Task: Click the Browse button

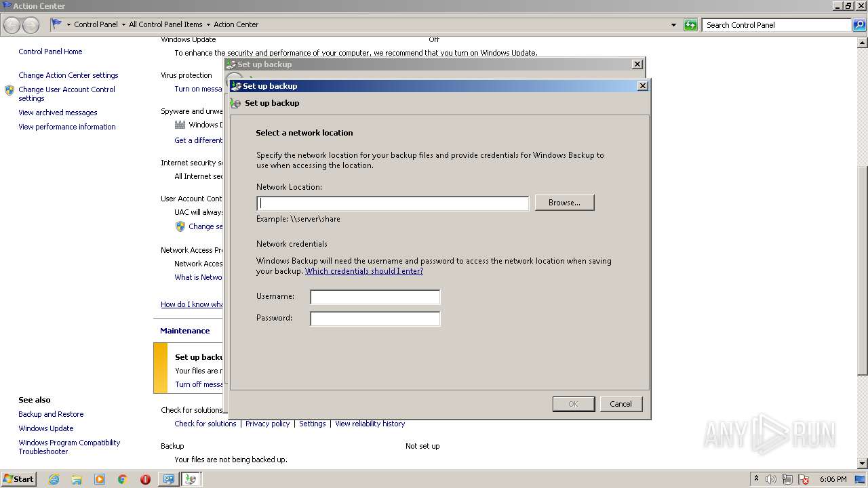Action: coord(564,203)
